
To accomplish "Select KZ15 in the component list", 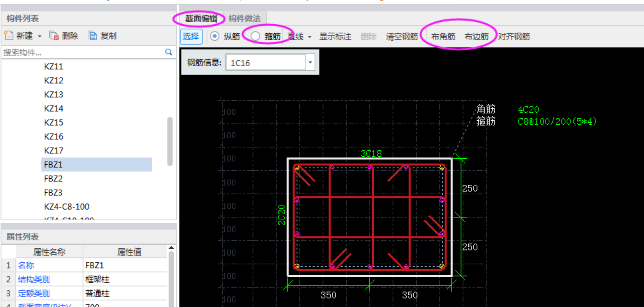I will 53,123.
